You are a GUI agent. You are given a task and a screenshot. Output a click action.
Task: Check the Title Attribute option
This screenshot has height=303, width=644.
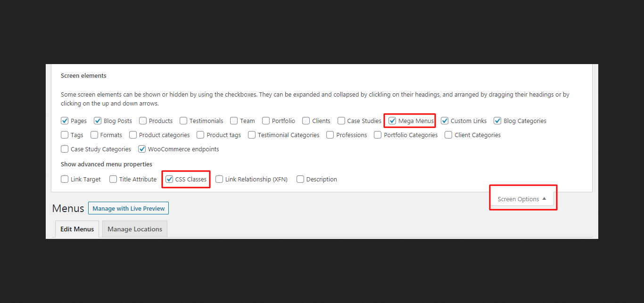(113, 179)
